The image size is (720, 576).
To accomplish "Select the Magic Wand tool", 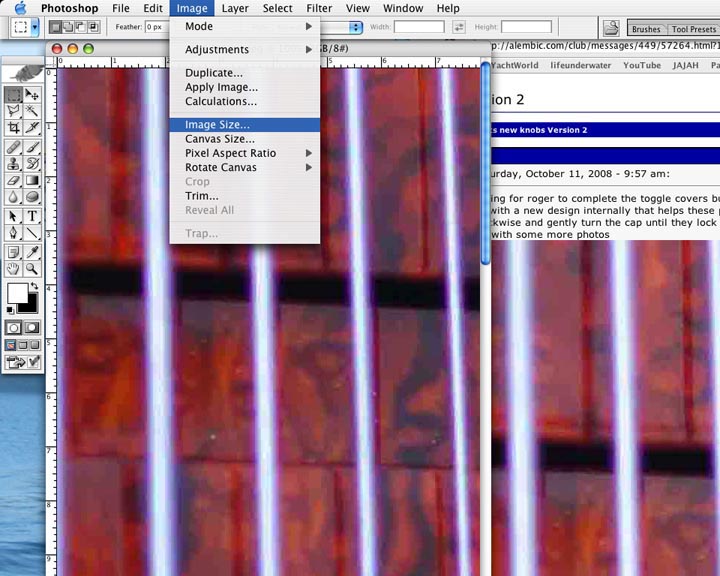I will point(33,111).
